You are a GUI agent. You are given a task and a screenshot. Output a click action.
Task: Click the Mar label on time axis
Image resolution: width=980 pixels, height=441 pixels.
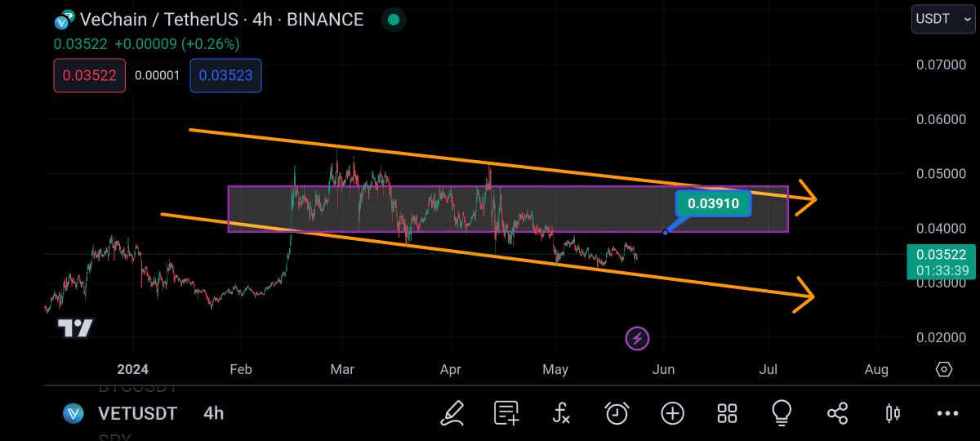[x=342, y=369]
